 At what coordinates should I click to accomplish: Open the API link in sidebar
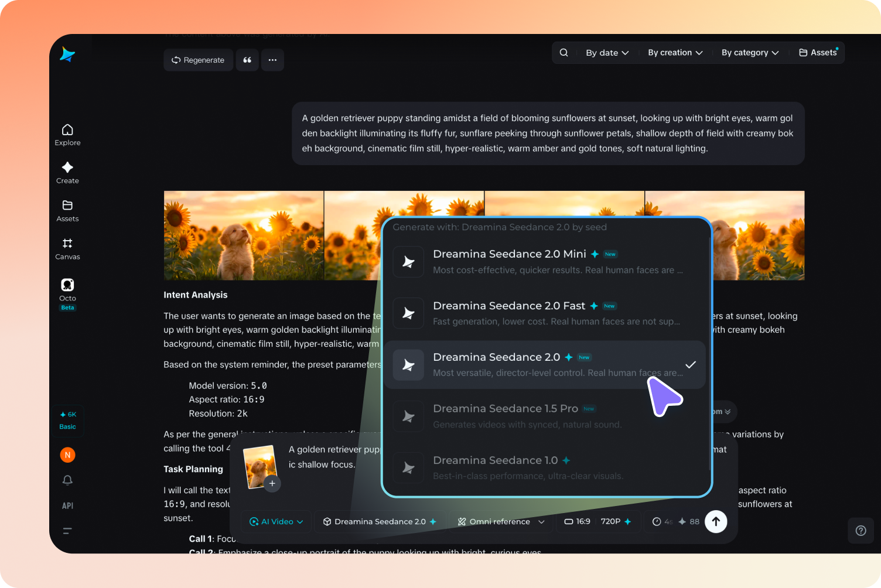(67, 505)
